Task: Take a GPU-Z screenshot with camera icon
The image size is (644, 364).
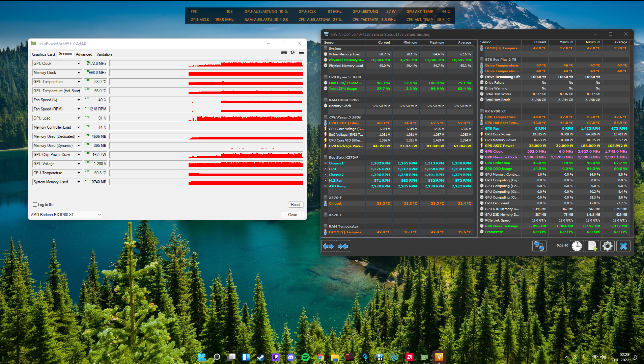Action: pyautogui.click(x=284, y=53)
